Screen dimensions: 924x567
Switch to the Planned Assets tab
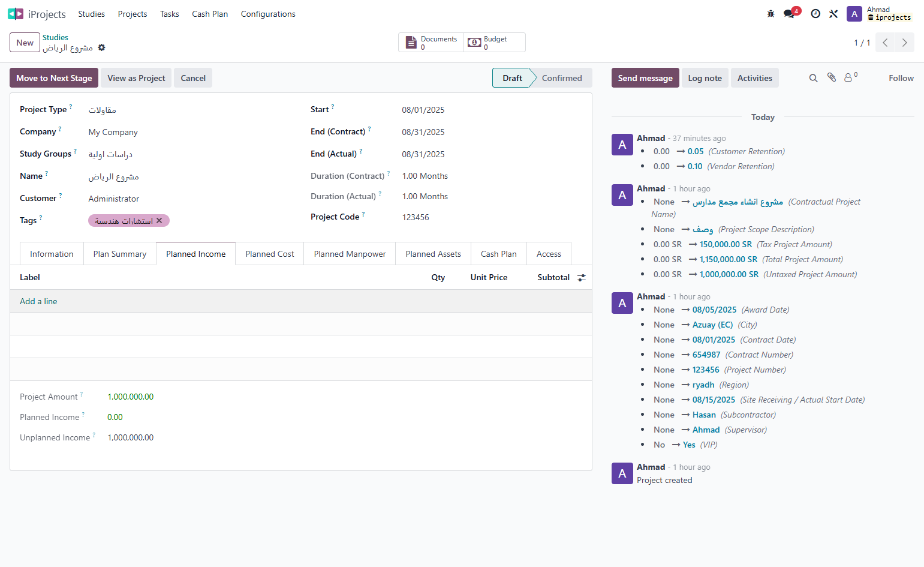[x=434, y=254]
